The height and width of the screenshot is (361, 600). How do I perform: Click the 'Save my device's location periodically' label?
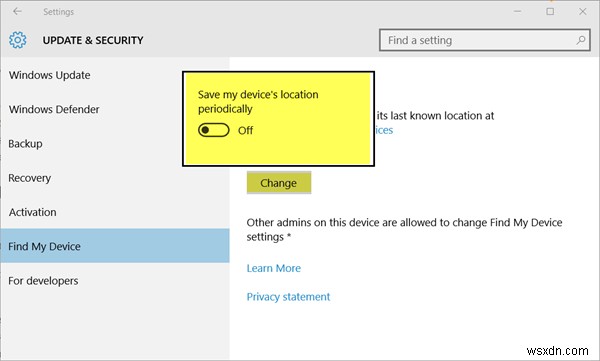point(258,101)
